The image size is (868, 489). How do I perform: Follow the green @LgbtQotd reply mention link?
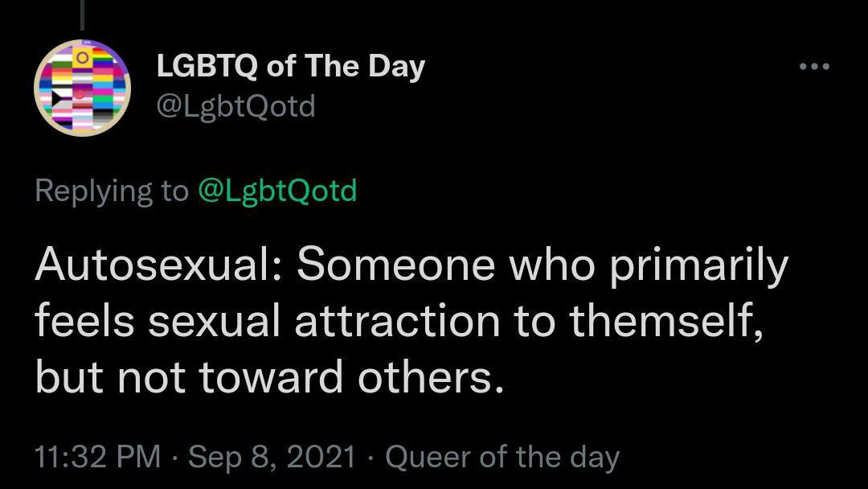277,191
